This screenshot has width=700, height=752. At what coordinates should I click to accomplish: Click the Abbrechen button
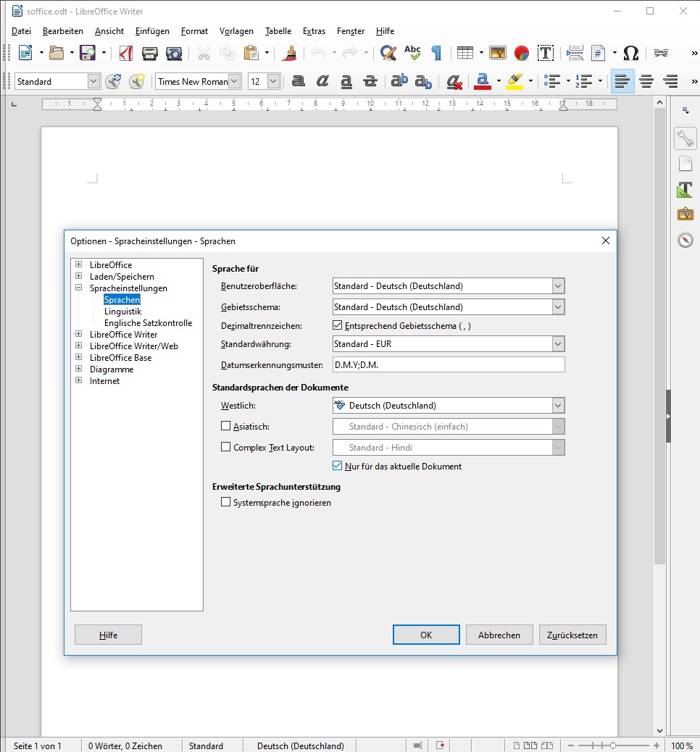499,635
